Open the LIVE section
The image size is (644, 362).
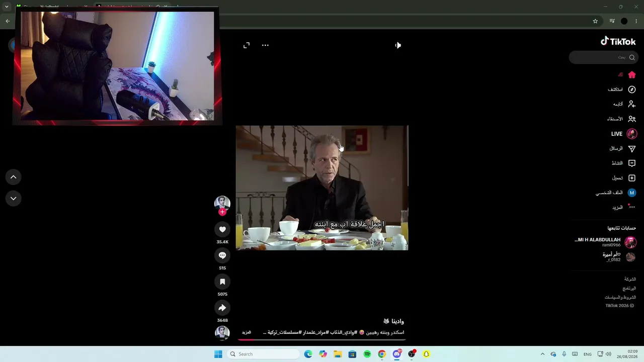tap(624, 134)
